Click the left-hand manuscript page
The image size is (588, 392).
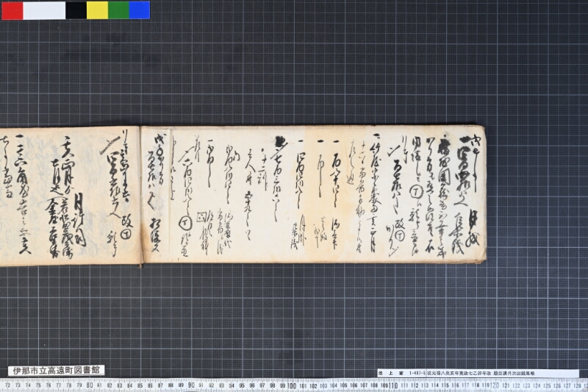coord(70,196)
